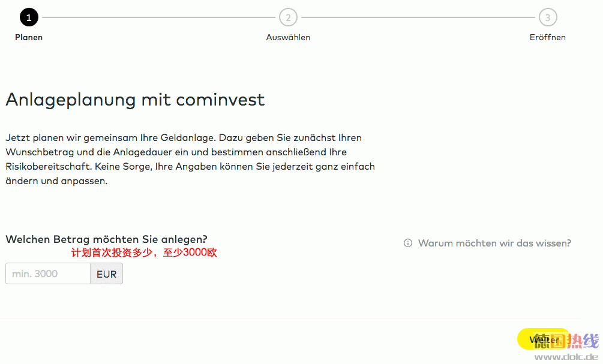Open 'Warum möchten wir das wissen?' link

coord(494,243)
